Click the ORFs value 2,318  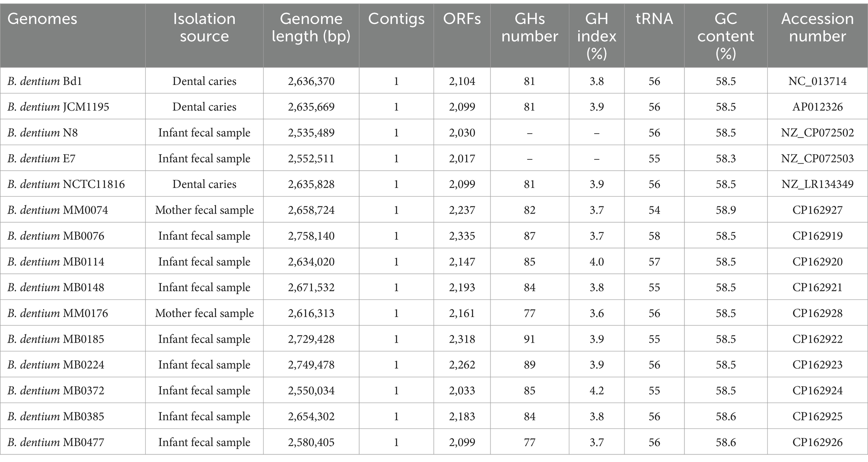pos(462,339)
